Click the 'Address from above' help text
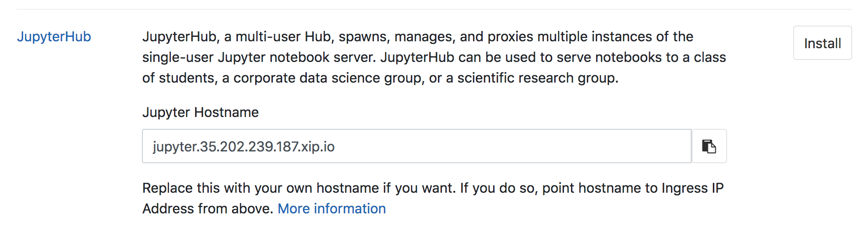 (x=207, y=208)
